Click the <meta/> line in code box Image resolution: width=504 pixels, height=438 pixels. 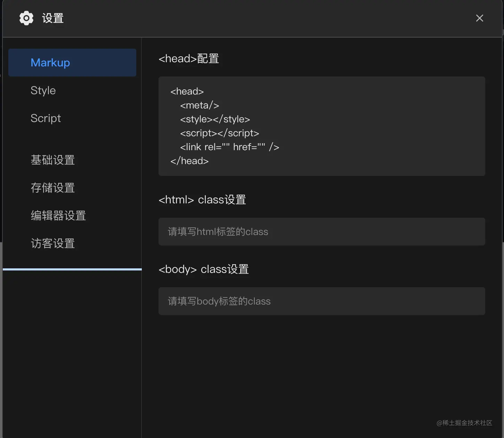pyautogui.click(x=200, y=105)
